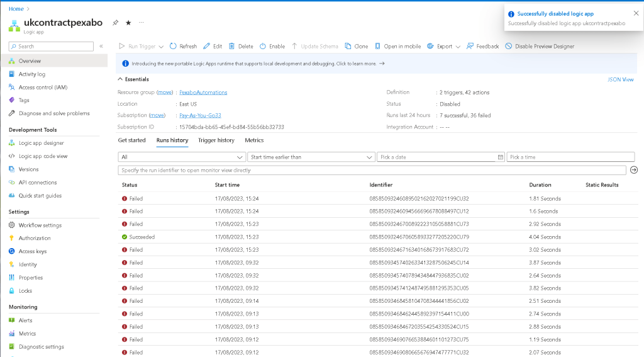Pin the ukcontractpexabo logic app to dashboard
Viewport: 644px width, 357px height.
pos(116,23)
